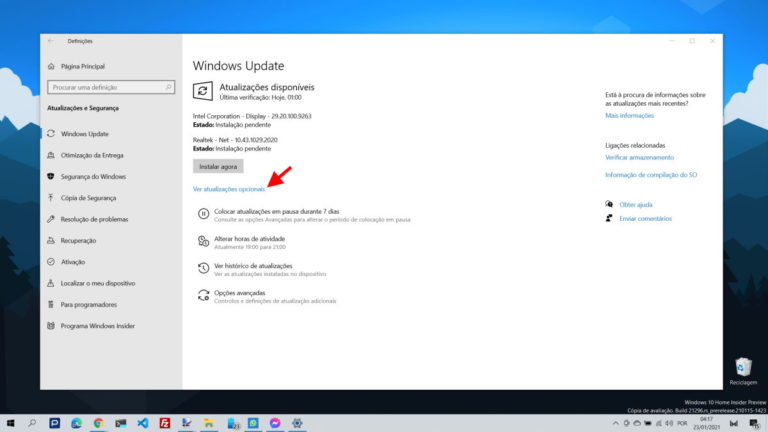768x432 pixels.
Task: Click the pause updates icon
Action: pyautogui.click(x=203, y=214)
